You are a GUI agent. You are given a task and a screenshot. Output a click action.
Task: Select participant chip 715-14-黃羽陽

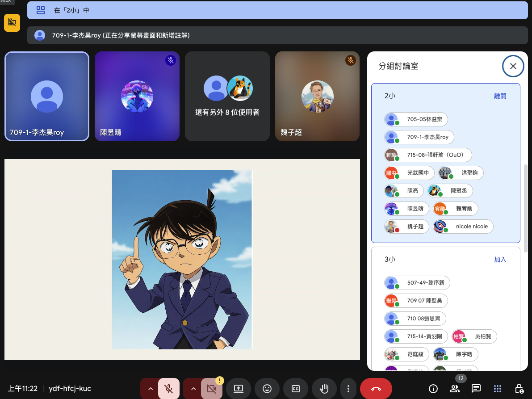(416, 336)
